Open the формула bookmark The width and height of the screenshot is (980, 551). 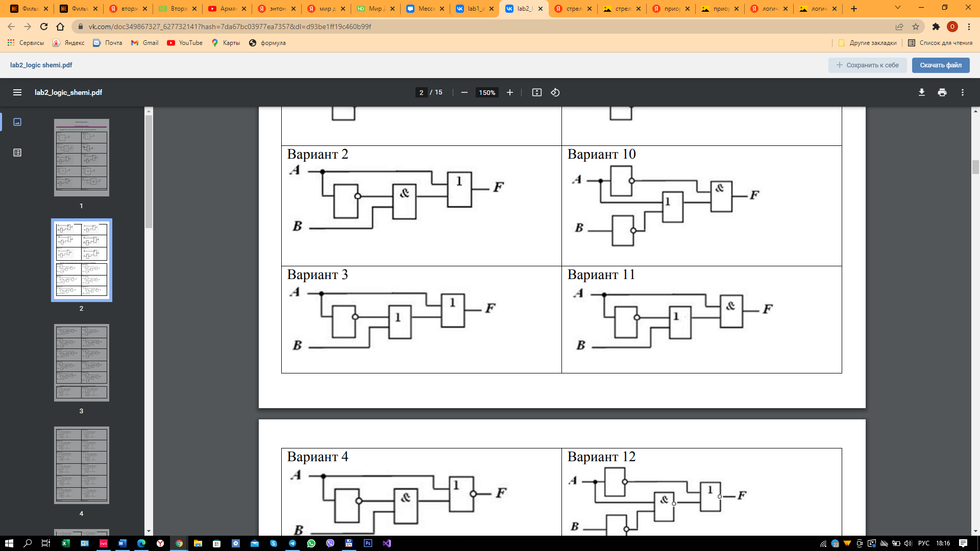[267, 43]
